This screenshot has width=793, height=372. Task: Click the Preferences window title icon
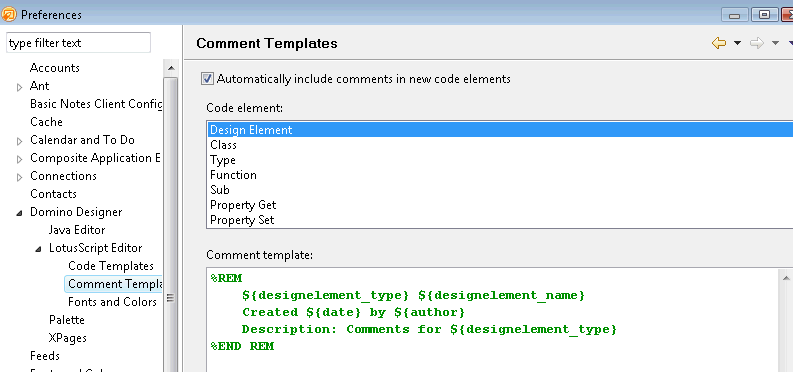pos(9,14)
